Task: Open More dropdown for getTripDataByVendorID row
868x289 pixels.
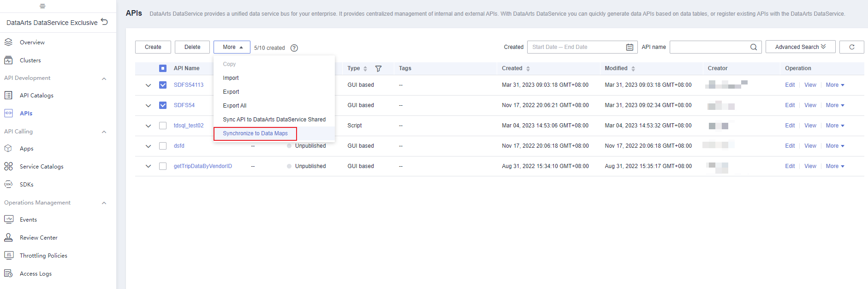Action: 835,166
